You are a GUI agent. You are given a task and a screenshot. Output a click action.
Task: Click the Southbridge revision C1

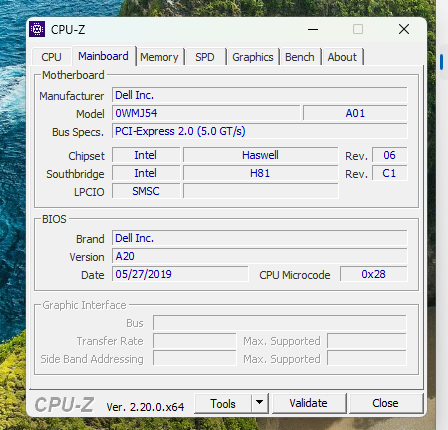(x=389, y=173)
